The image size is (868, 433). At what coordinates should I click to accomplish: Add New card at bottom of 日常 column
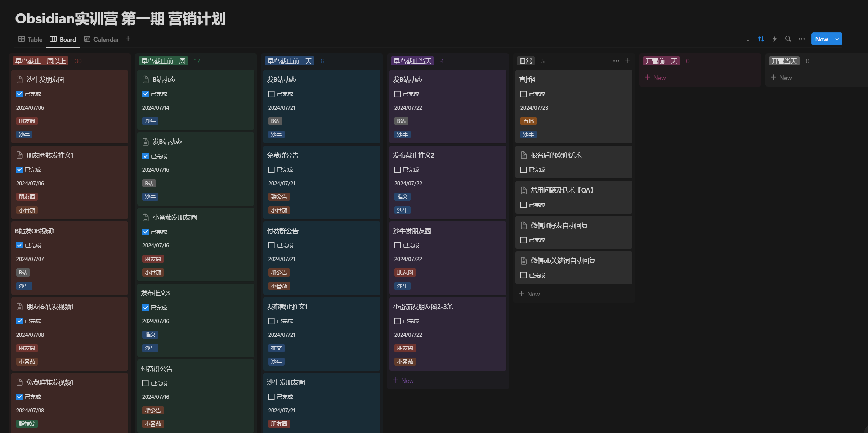tap(529, 294)
